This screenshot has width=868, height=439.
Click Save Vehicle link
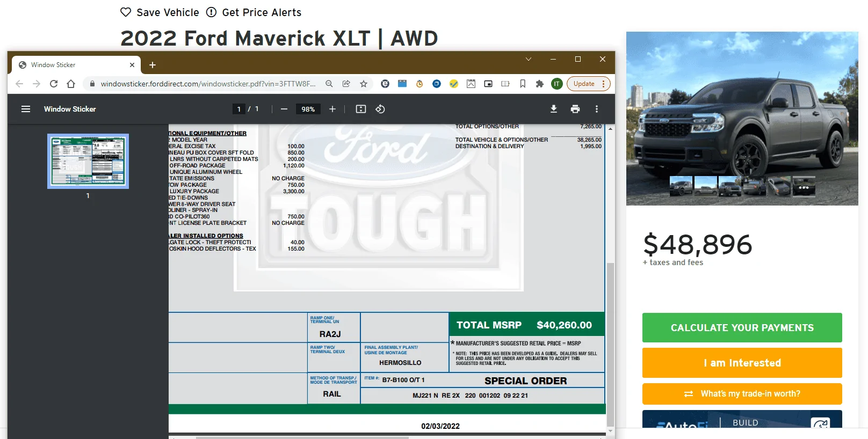click(x=168, y=12)
